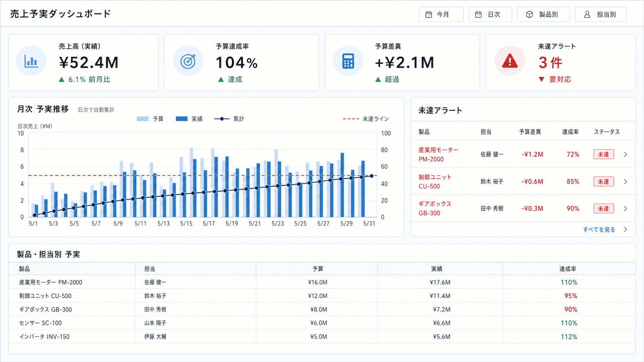Toggle the 累計 line in the chart legend
This screenshot has width=644, height=362.
click(229, 119)
